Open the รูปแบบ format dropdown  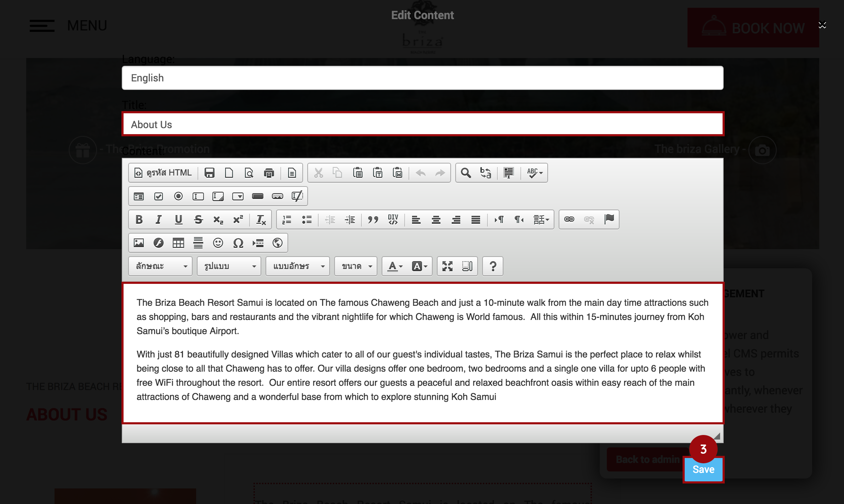[229, 266]
